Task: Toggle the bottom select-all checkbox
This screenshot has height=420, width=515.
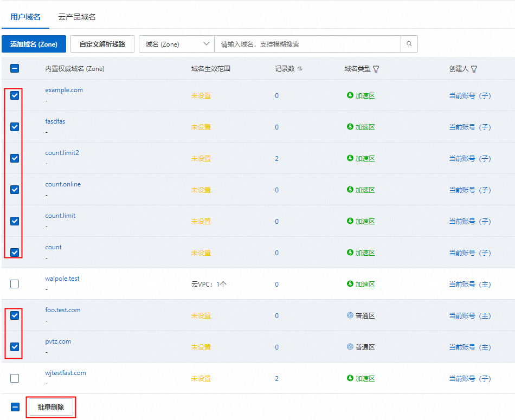Action: pyautogui.click(x=15, y=407)
